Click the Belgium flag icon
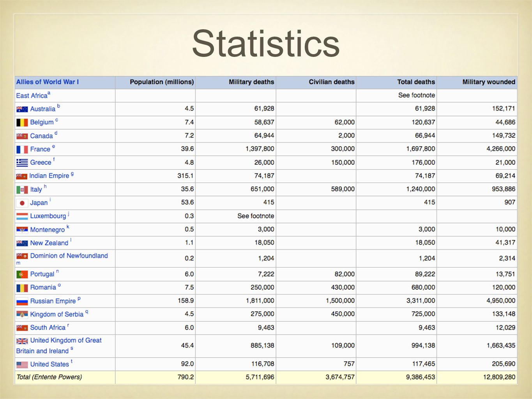Viewport: 532px width, 399px height. 22,123
